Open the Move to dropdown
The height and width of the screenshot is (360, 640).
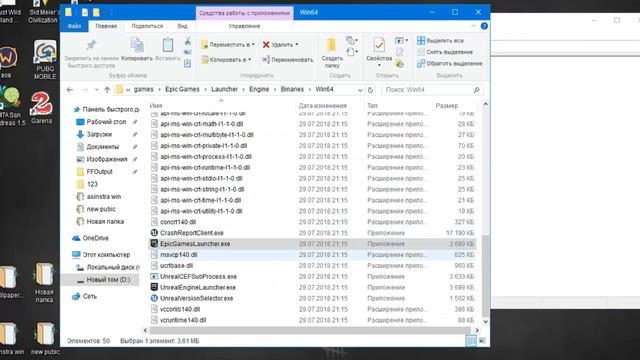coord(228,44)
